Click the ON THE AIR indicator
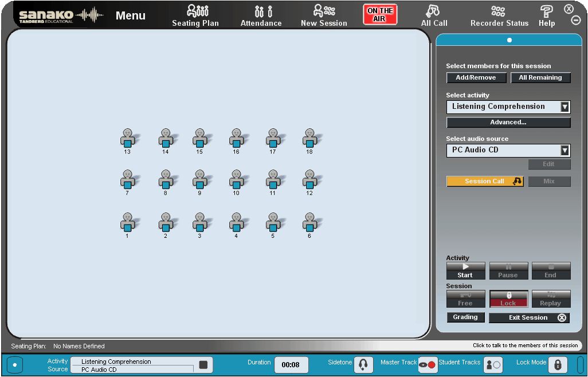 tap(379, 13)
